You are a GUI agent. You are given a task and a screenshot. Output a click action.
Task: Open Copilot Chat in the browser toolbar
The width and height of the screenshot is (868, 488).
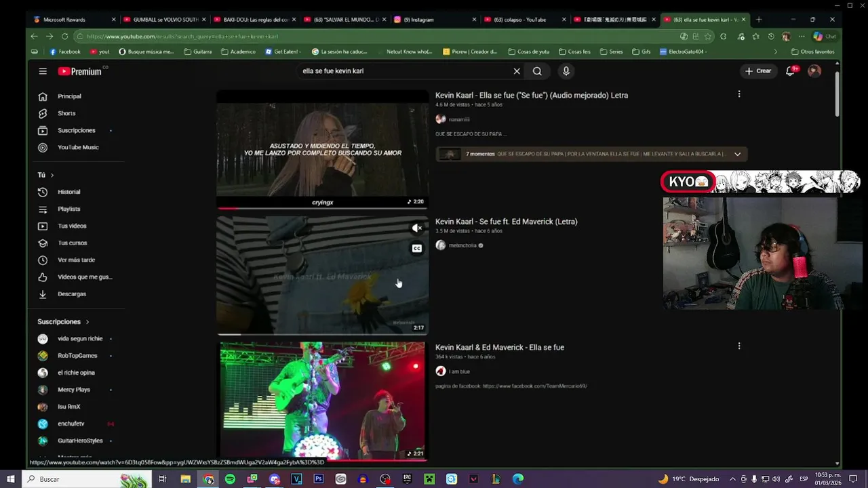click(825, 37)
